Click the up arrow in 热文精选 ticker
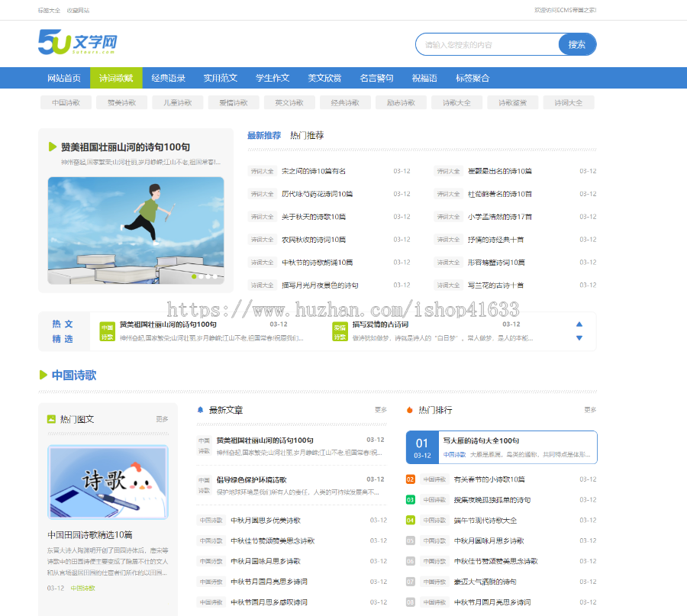The width and height of the screenshot is (687, 616). (x=579, y=324)
